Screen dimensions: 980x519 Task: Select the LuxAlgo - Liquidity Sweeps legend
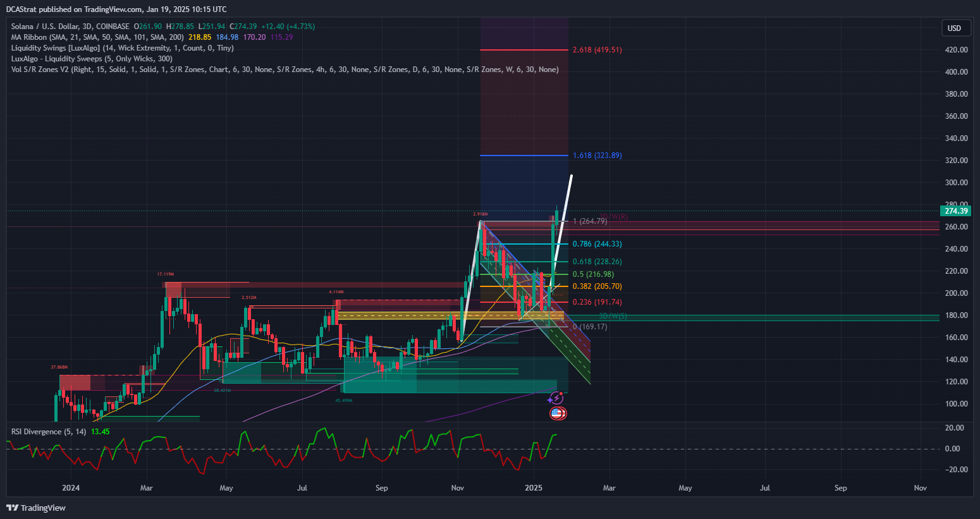point(92,59)
